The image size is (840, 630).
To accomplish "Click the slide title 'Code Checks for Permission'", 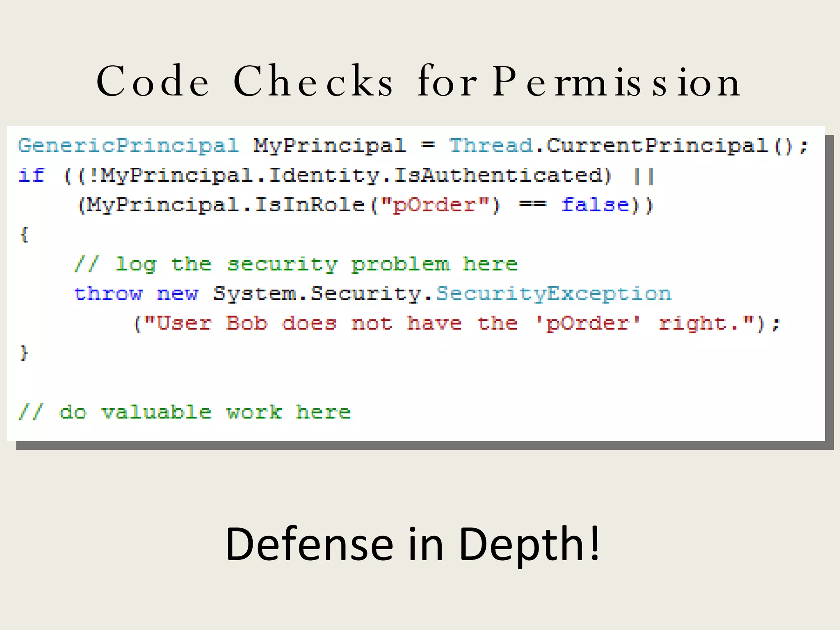I will [x=418, y=81].
